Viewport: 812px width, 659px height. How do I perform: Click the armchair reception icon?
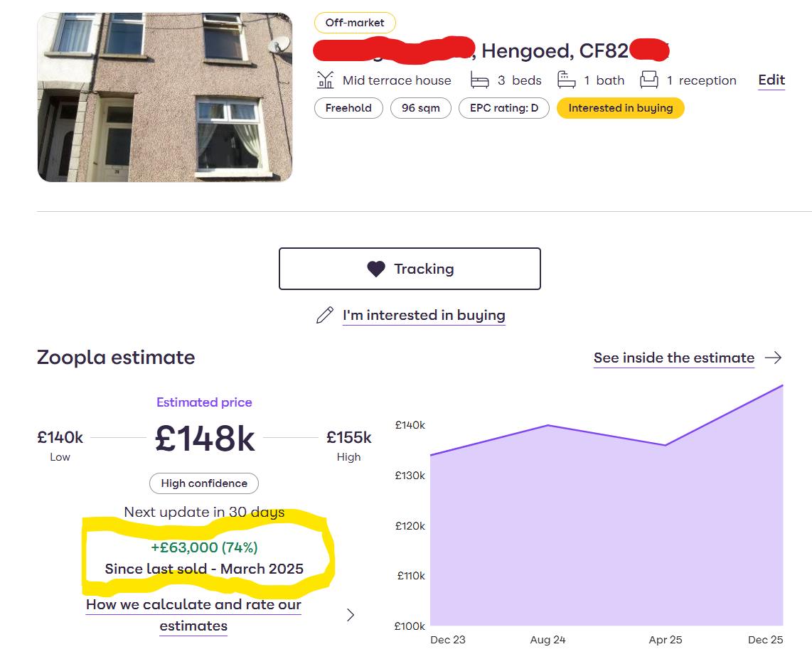coord(649,80)
